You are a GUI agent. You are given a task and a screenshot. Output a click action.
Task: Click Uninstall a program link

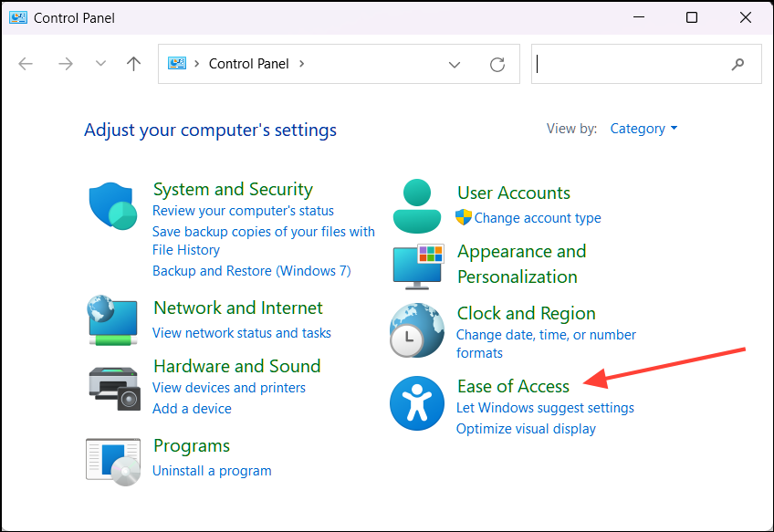pos(212,471)
